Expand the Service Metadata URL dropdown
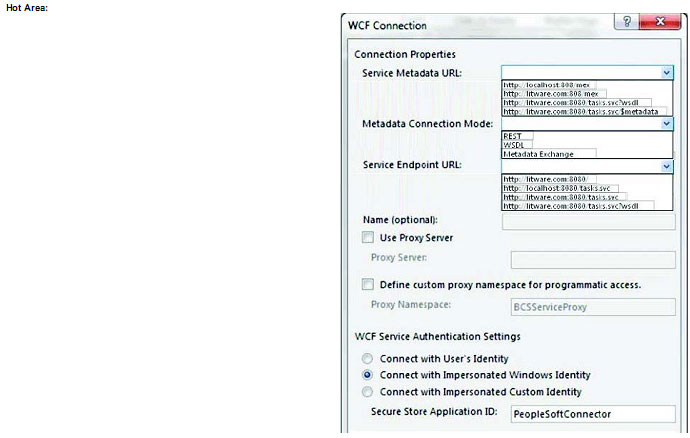 667,73
